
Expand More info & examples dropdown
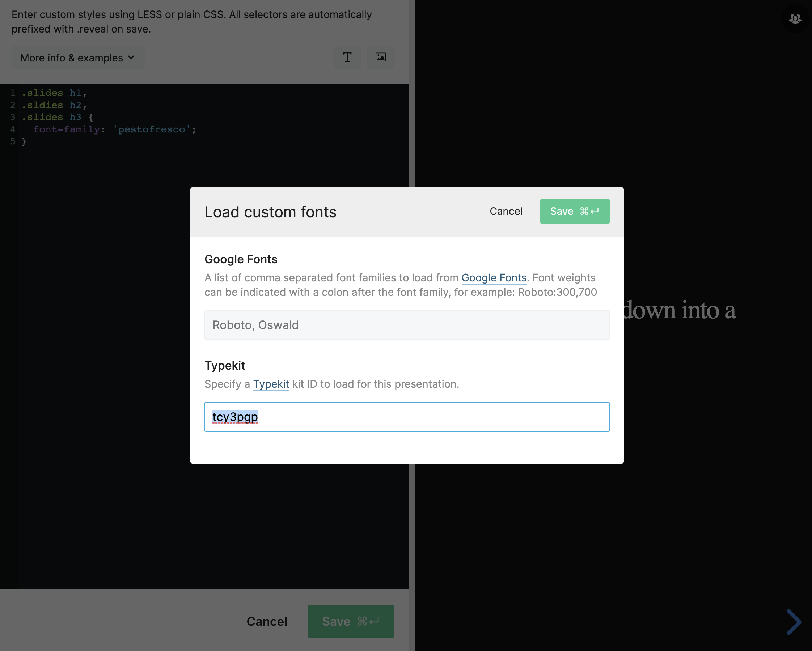click(x=77, y=58)
